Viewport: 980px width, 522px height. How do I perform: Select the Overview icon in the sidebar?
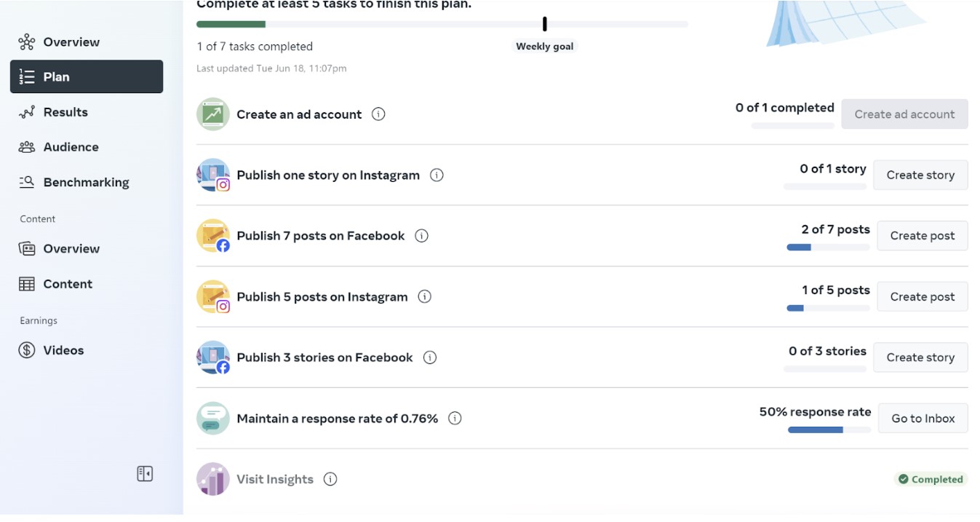tap(27, 41)
